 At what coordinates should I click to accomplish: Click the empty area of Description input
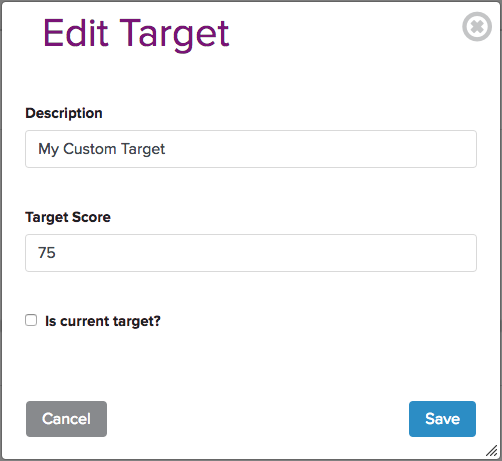point(320,149)
